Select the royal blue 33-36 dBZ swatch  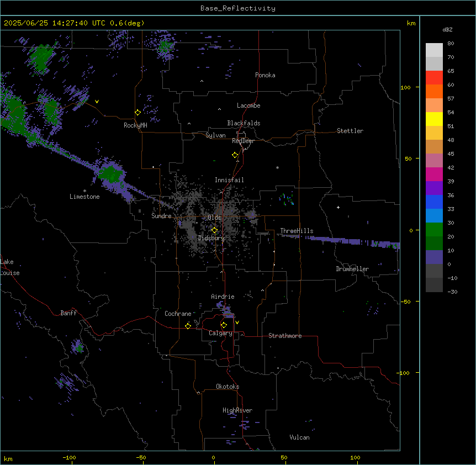click(434, 202)
